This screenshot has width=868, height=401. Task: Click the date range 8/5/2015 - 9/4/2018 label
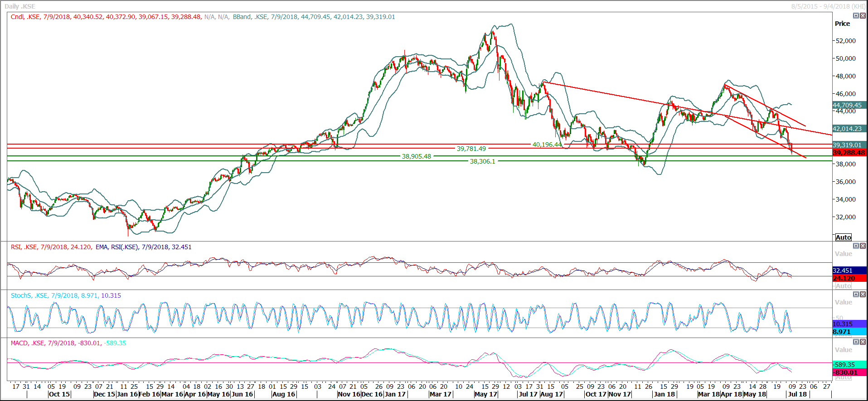829,6
